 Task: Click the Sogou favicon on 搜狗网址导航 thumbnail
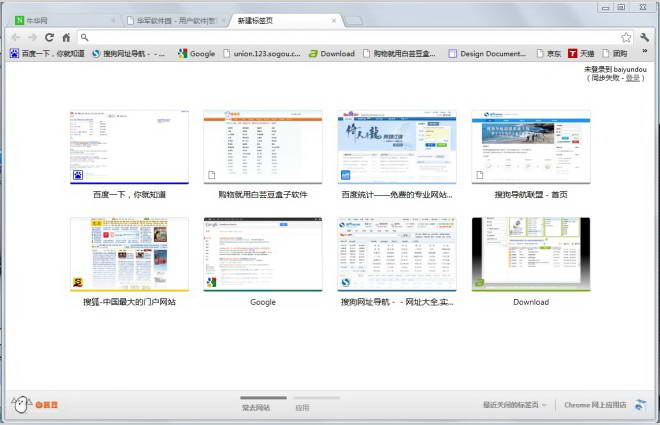click(345, 282)
